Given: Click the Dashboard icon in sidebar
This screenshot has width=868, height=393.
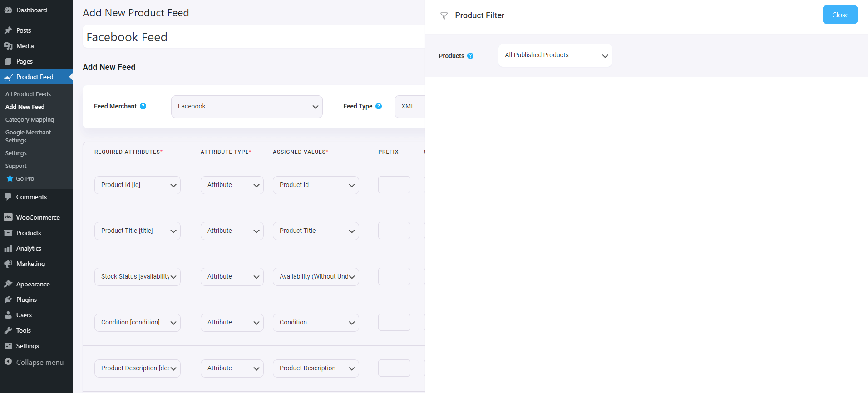Looking at the screenshot, I should (x=8, y=10).
